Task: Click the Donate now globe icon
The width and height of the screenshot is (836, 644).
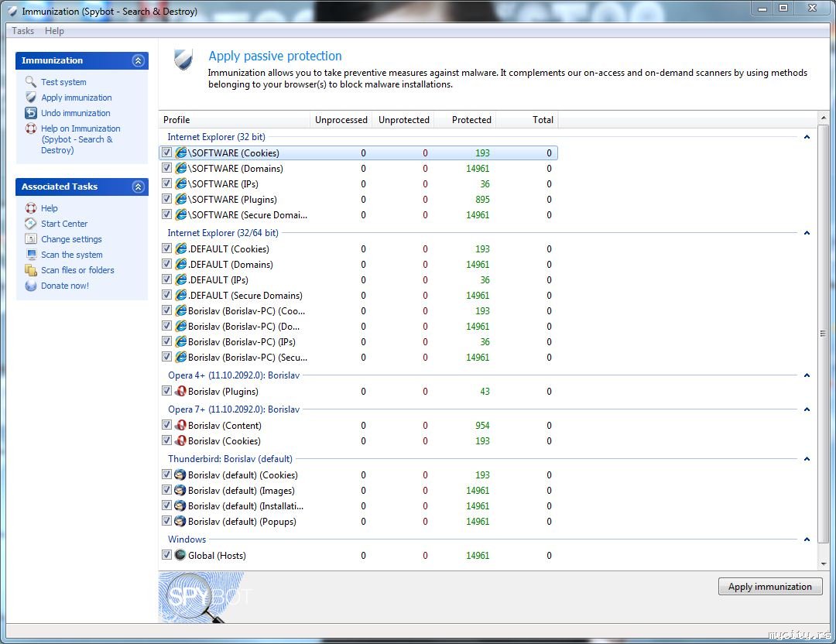Action: [31, 286]
